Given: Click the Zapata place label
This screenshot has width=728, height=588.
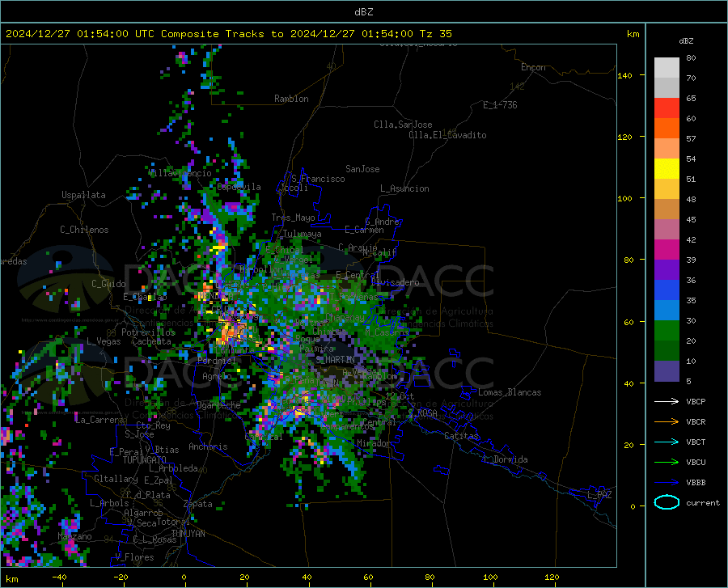Looking at the screenshot, I should coord(198,504).
